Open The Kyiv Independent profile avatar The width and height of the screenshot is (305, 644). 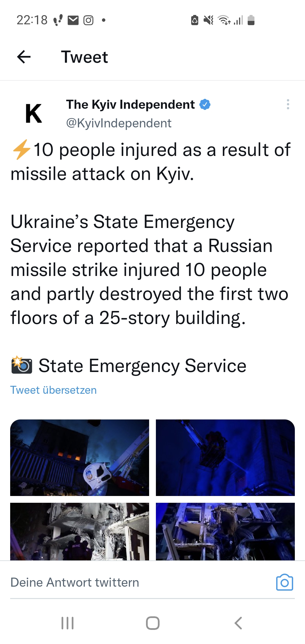(x=34, y=113)
